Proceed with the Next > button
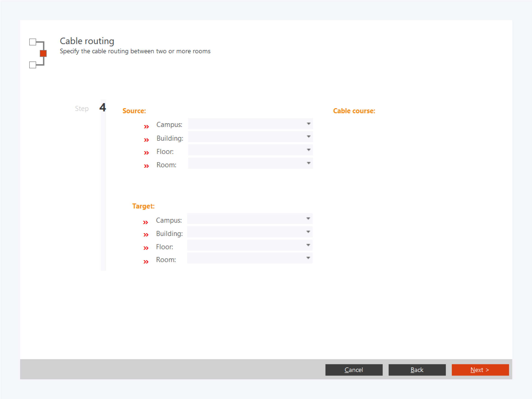 click(480, 370)
